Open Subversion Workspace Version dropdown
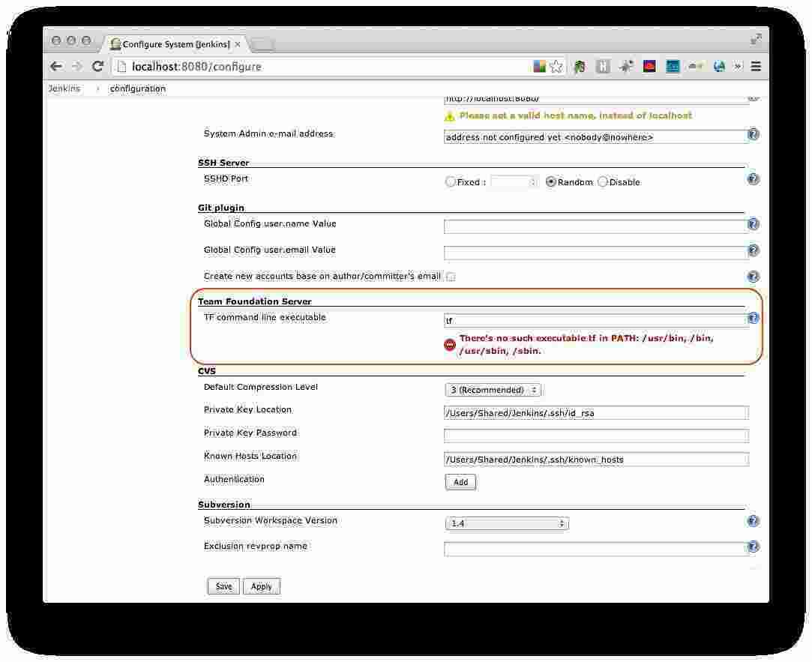Screen dimensions: 812x662 point(506,524)
